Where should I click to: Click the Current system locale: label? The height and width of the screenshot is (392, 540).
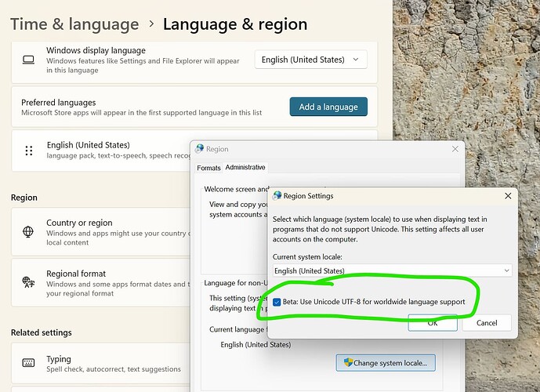point(307,257)
